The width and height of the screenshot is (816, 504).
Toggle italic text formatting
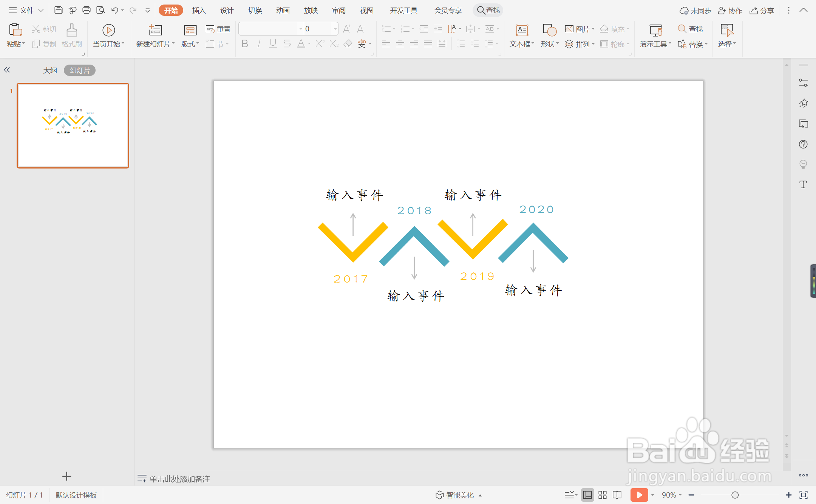(x=259, y=44)
